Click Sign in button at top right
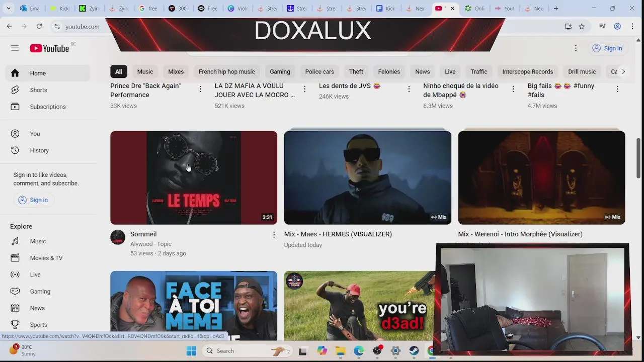Image resolution: width=644 pixels, height=362 pixels. (x=607, y=48)
